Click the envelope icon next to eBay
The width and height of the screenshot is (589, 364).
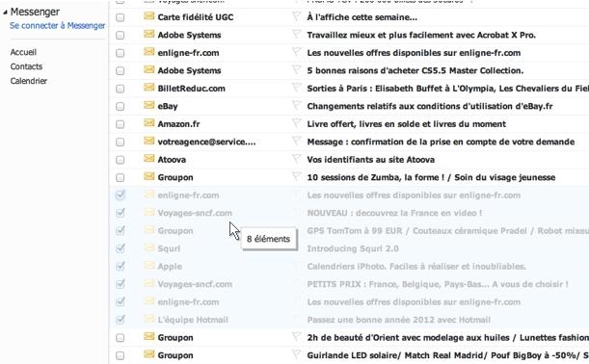pos(149,105)
